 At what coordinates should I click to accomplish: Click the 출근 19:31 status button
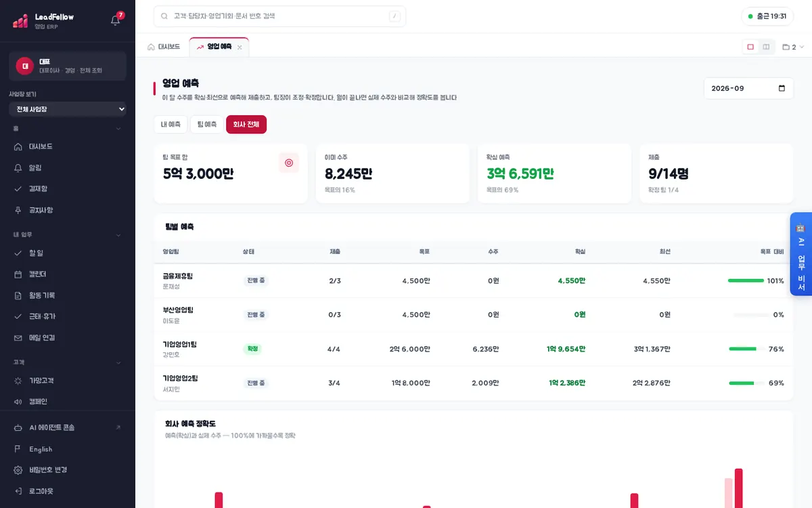767,16
